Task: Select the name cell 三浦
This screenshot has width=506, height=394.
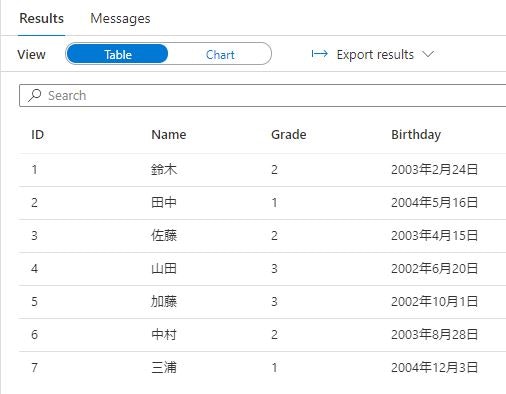Action: click(164, 367)
